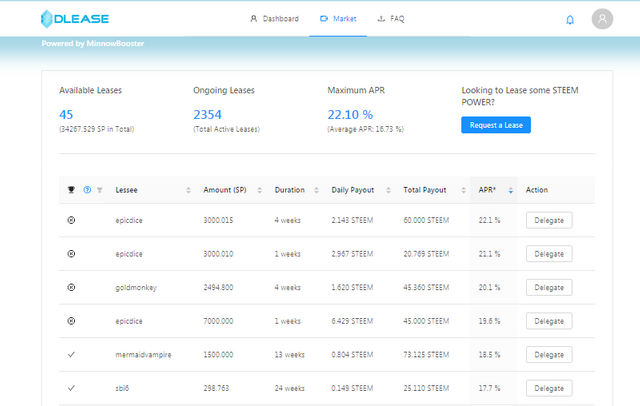The height and width of the screenshot is (406, 640).
Task: Click the trophy icon in table header
Action: (x=71, y=190)
